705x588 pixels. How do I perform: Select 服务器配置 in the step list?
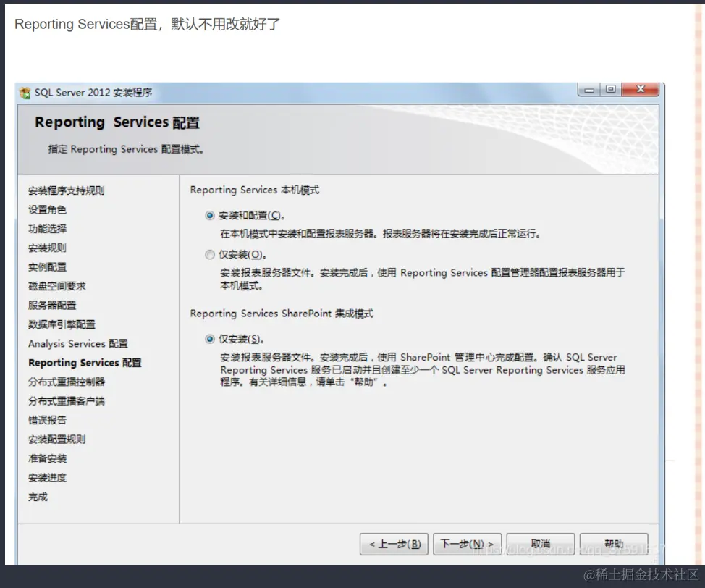coord(52,305)
